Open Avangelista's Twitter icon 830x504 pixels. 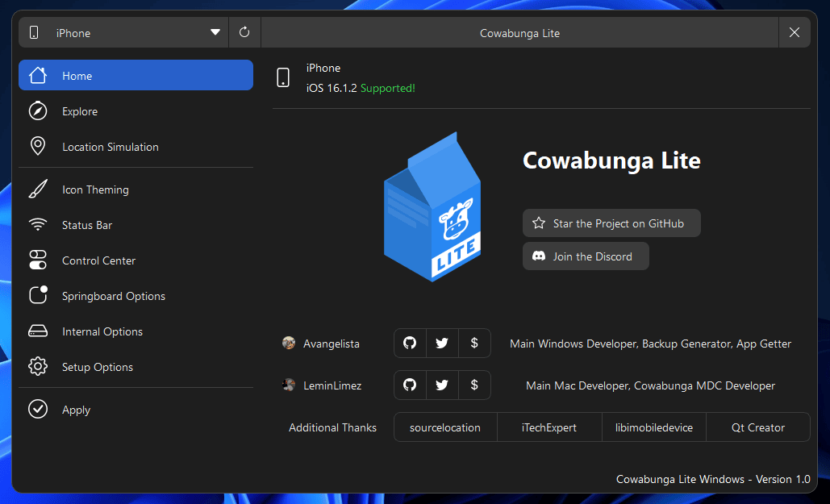(x=442, y=343)
